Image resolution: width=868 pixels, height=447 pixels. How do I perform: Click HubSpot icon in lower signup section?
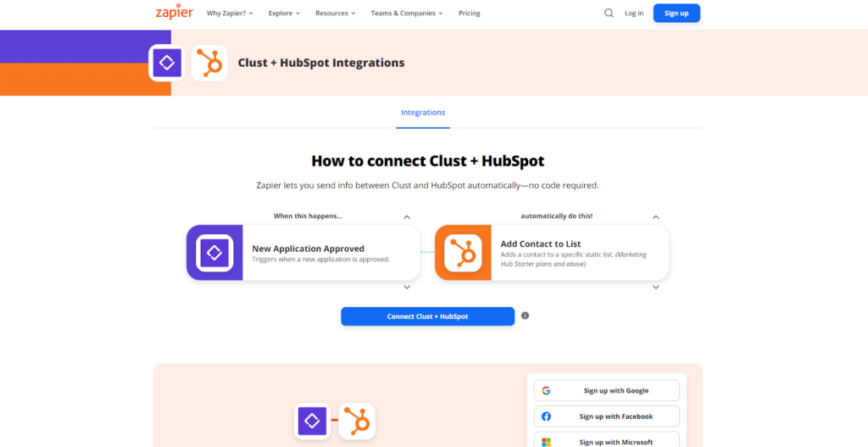357,421
